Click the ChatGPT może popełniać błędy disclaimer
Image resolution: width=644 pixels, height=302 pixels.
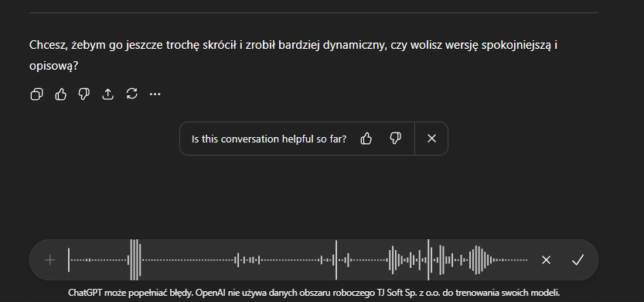click(x=314, y=293)
